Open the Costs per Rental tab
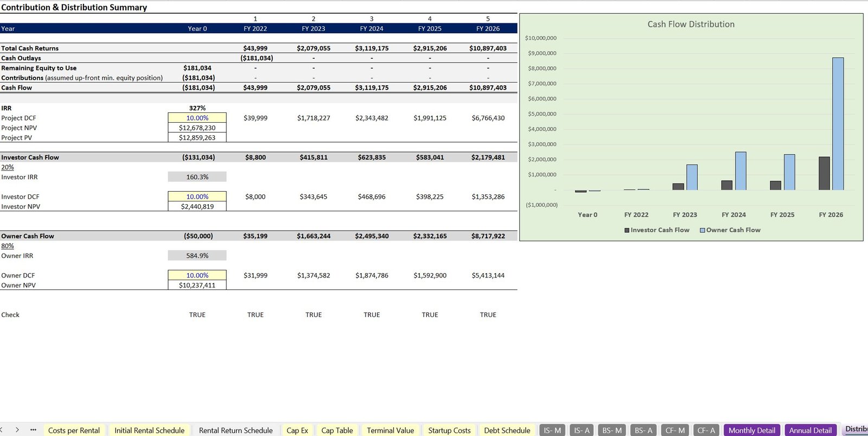The width and height of the screenshot is (868, 436). pyautogui.click(x=74, y=430)
